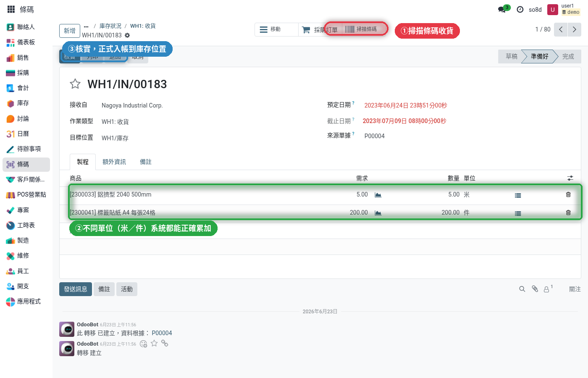Open 移動 stat button

[276, 29]
